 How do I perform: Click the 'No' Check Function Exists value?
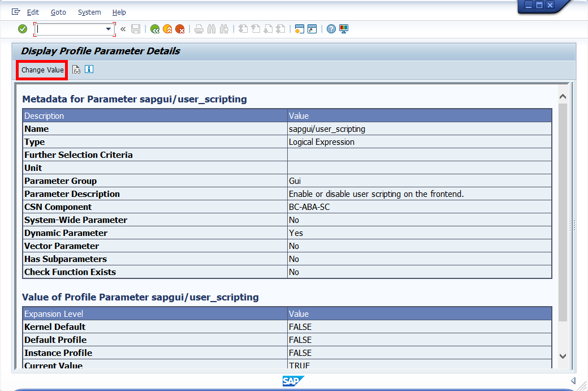[x=420, y=272]
